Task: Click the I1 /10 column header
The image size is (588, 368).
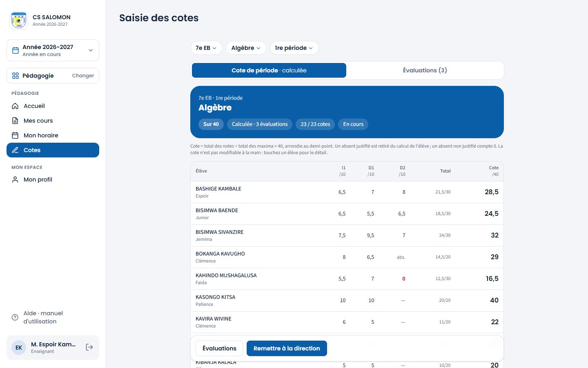Action: (343, 171)
